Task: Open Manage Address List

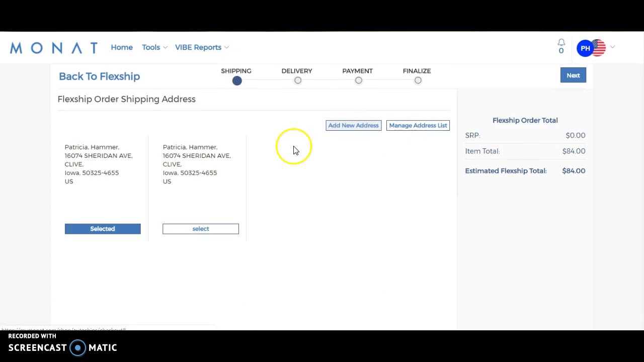Action: pos(418,125)
